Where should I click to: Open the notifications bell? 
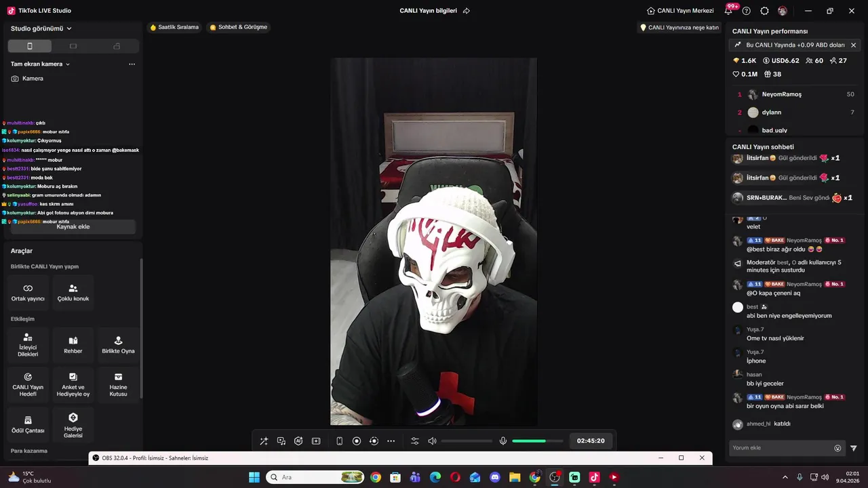tap(729, 11)
